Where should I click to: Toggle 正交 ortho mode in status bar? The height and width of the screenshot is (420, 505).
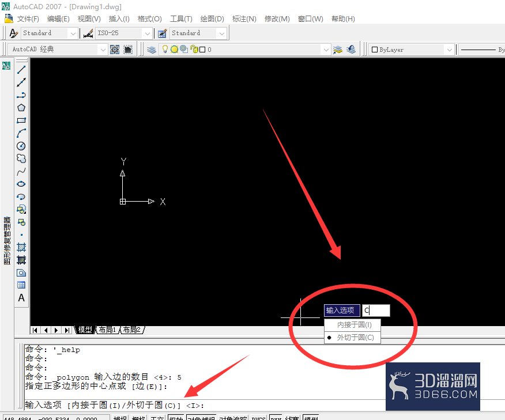click(x=157, y=418)
